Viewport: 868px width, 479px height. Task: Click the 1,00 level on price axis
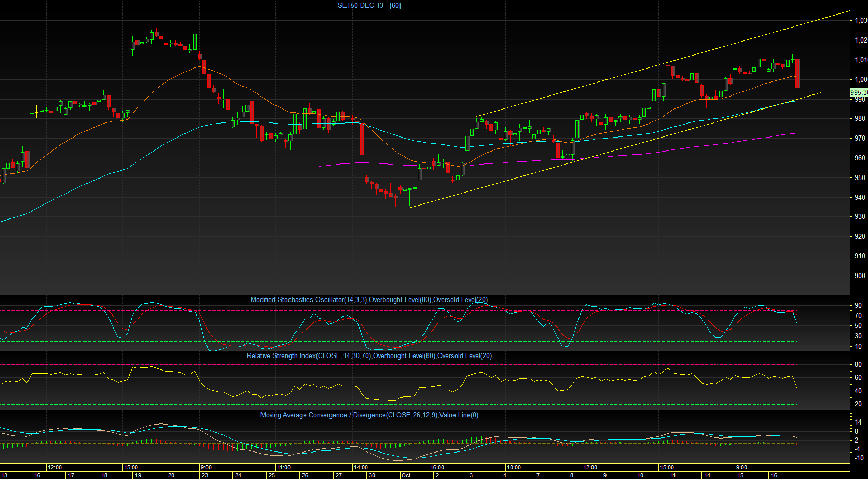[861, 80]
